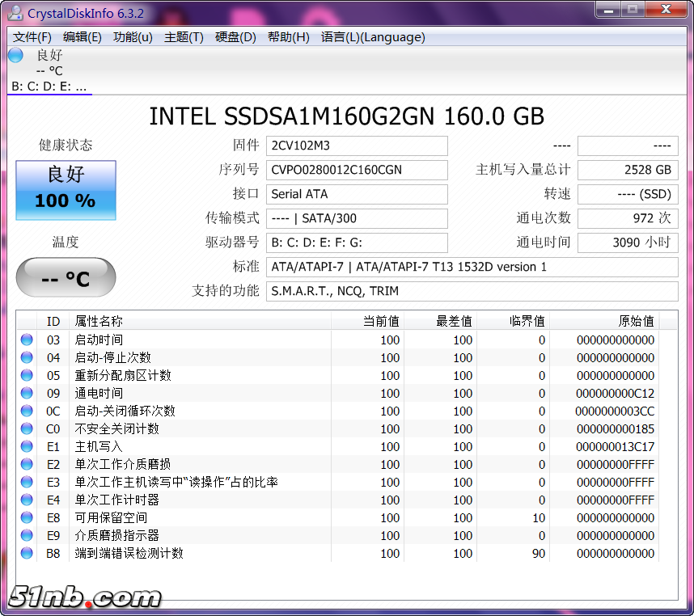The width and height of the screenshot is (694, 616).
Task: Open the 硬盘(D) menu
Action: point(235,37)
